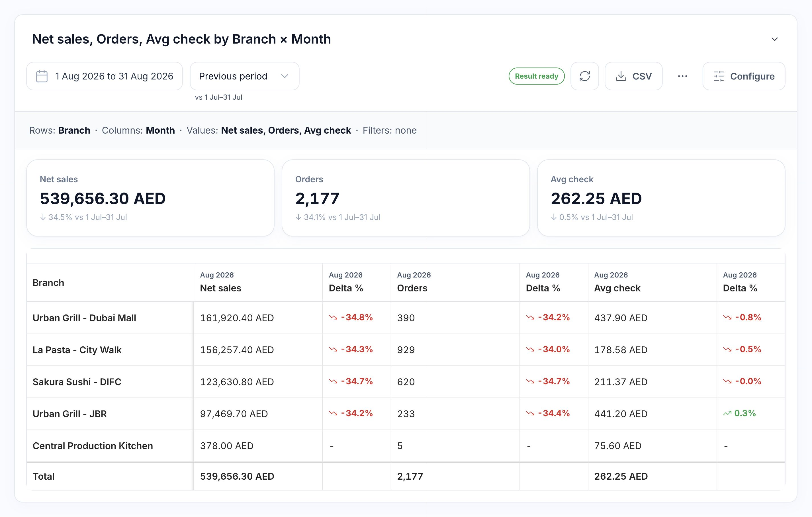Click the Orders Delta % column header
The height and width of the screenshot is (517, 812).
click(554, 283)
